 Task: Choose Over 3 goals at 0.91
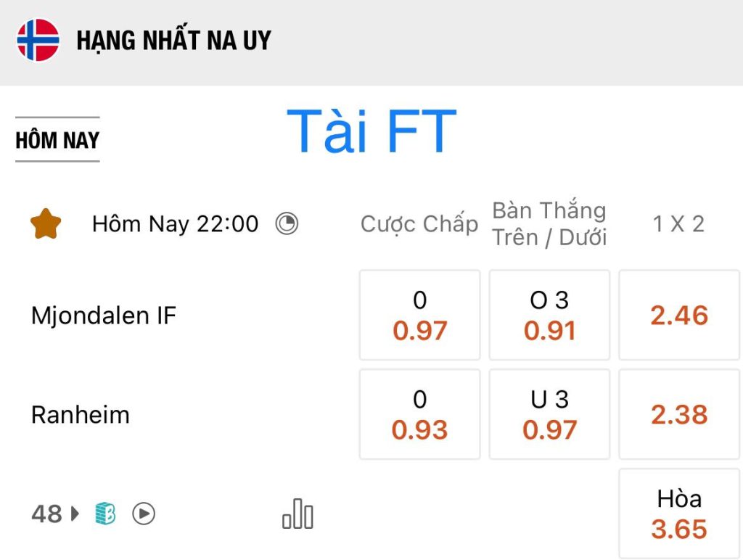pos(549,315)
